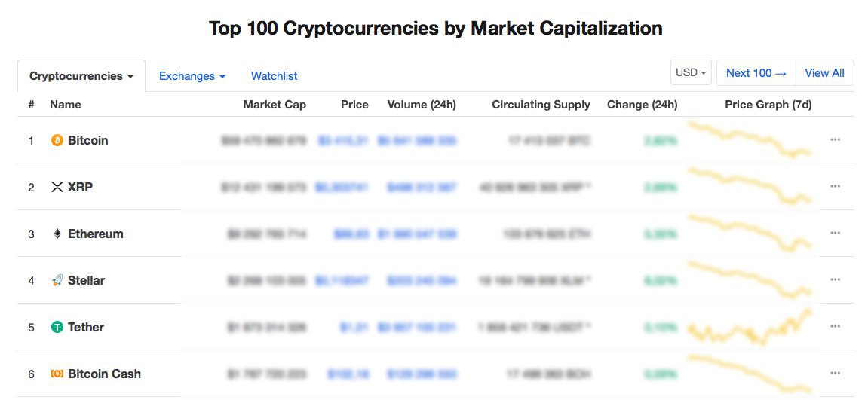868x400 pixels.
Task: Click the XRP 7-day price graph
Action: (751, 186)
